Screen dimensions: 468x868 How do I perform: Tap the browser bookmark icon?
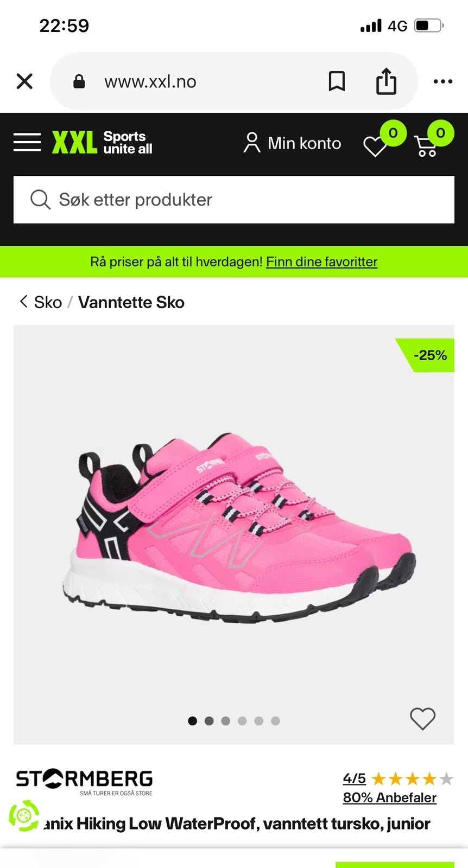click(337, 81)
